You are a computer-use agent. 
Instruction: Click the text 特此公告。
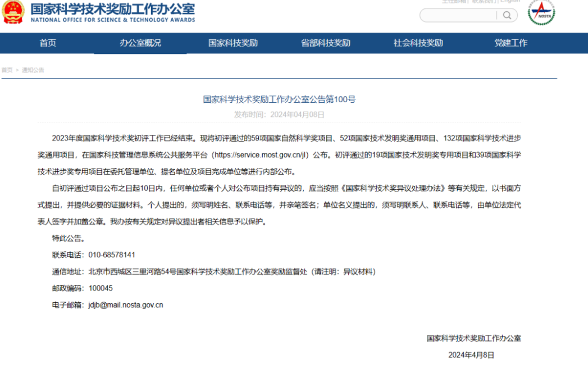pyautogui.click(x=70, y=238)
